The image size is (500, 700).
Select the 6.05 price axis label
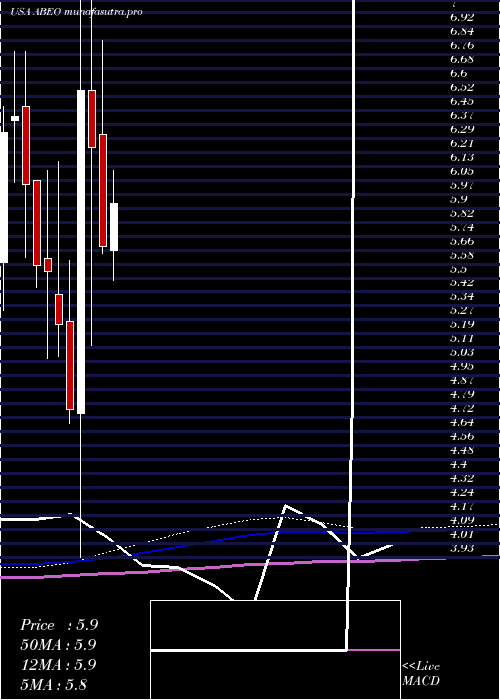click(x=462, y=171)
